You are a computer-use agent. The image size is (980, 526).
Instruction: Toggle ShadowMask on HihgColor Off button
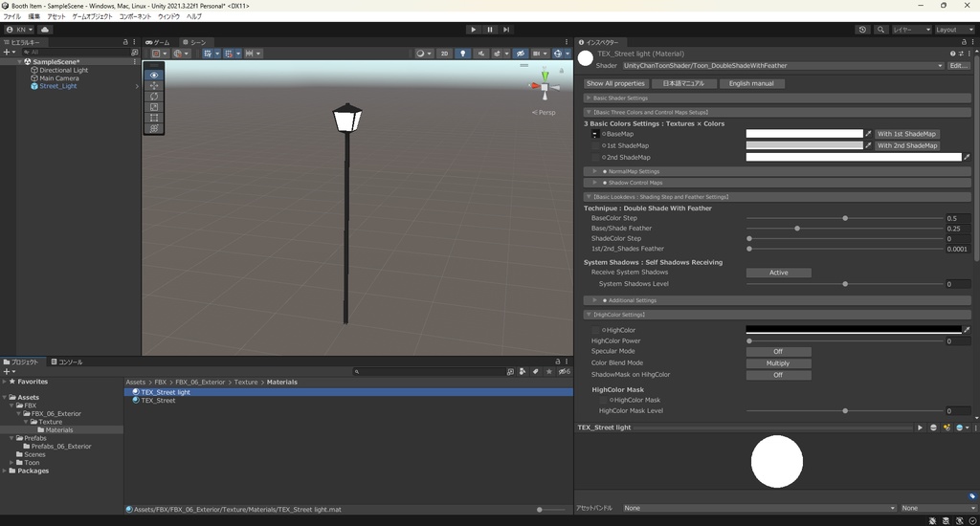click(x=778, y=375)
